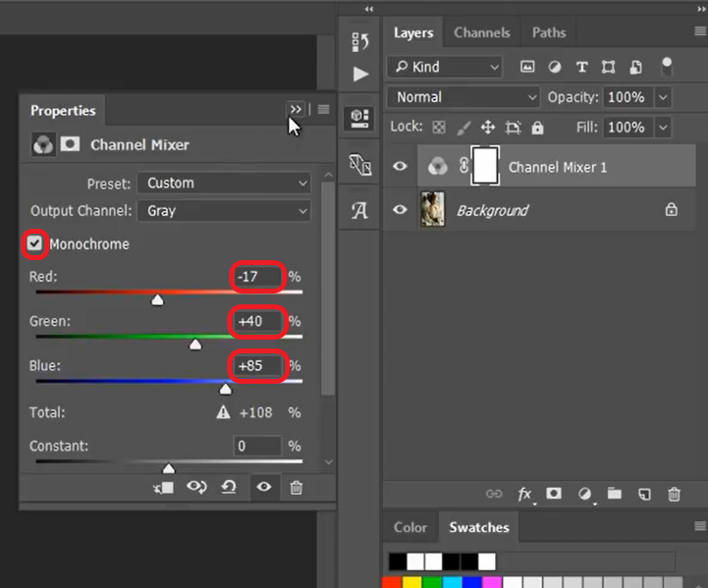Screen dimensions: 708x588
Task: Clip adjustment to layer icon in Properties
Action: click(x=163, y=487)
